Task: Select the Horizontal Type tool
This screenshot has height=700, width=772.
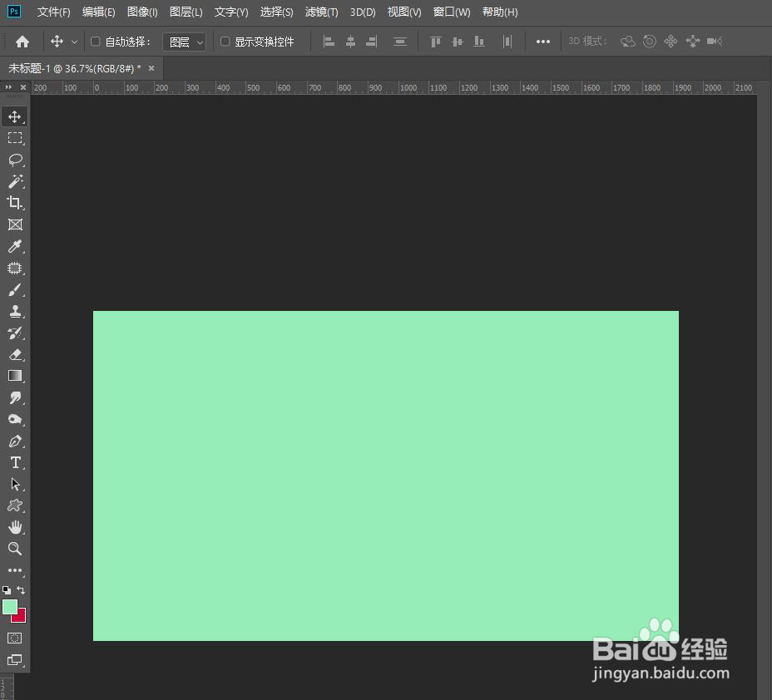Action: tap(15, 462)
